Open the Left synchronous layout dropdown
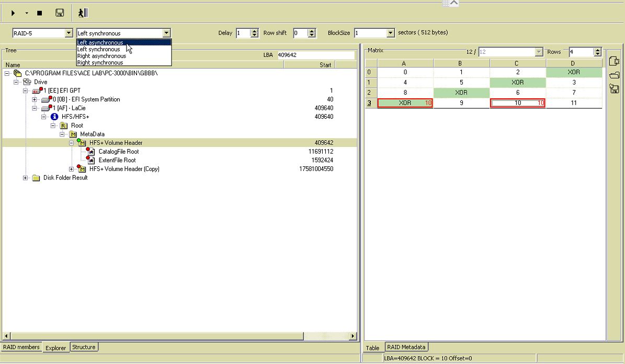The width and height of the screenshot is (625, 364). click(167, 33)
